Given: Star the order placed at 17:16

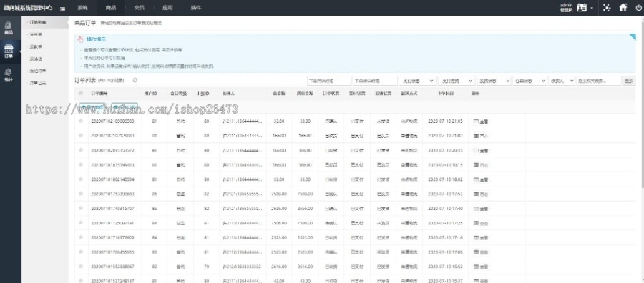Looking at the screenshot, I should pyautogui.click(x=81, y=237).
